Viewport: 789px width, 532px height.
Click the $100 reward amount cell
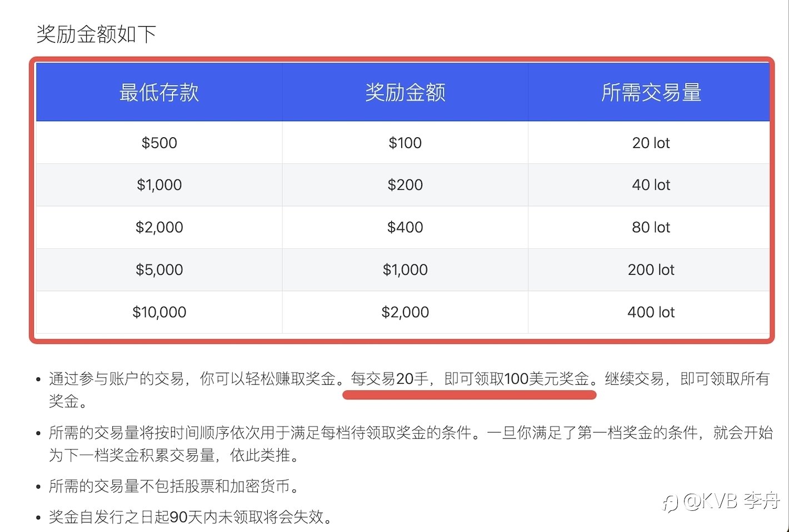tap(405, 143)
